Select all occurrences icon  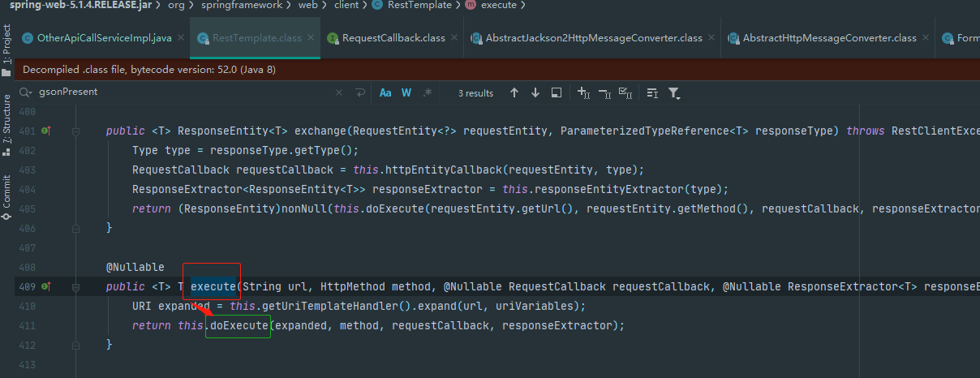[x=625, y=92]
